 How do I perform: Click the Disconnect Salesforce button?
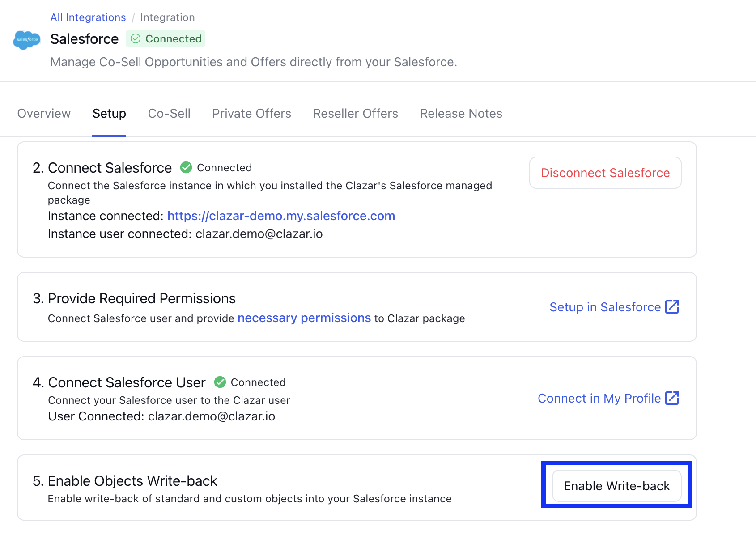click(x=605, y=173)
